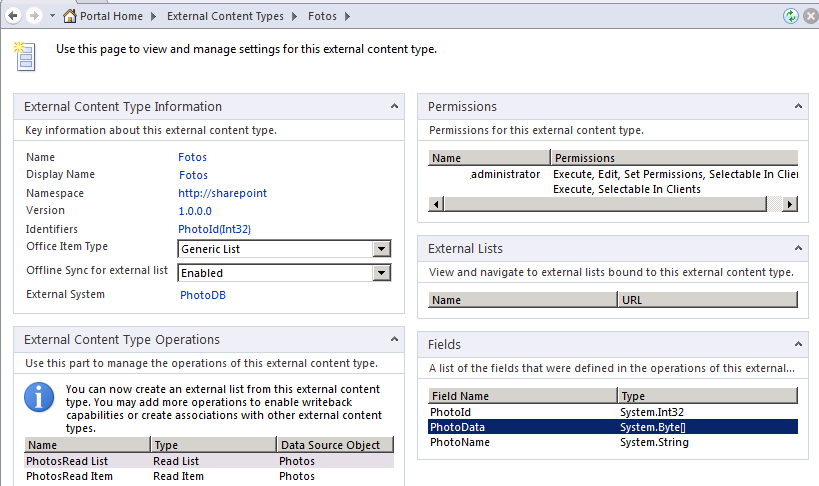Collapse the Fields panel

(798, 344)
